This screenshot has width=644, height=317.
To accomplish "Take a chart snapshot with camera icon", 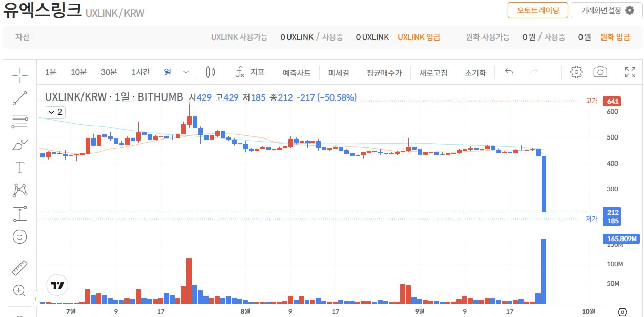I will (x=600, y=72).
